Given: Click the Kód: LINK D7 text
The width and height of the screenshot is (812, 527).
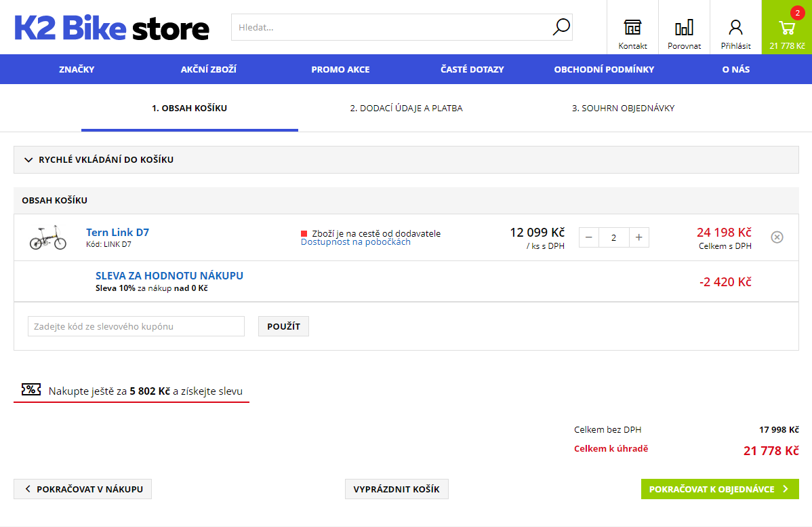Looking at the screenshot, I should coord(108,244).
